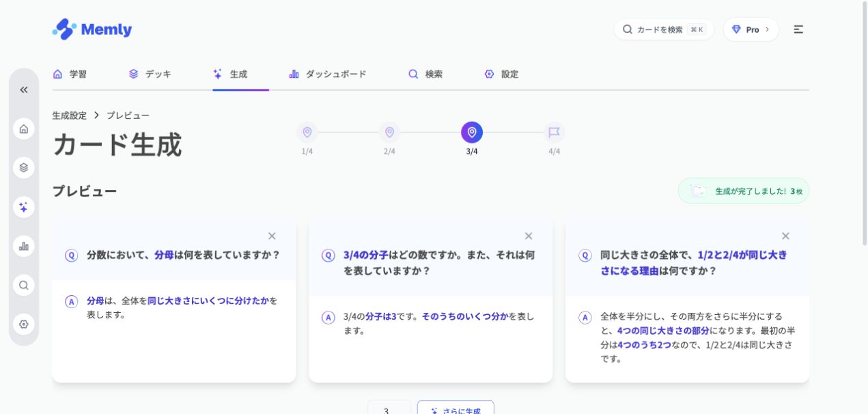Click the 生成設定 breadcrumb link
This screenshot has width=868, height=414.
[x=70, y=115]
